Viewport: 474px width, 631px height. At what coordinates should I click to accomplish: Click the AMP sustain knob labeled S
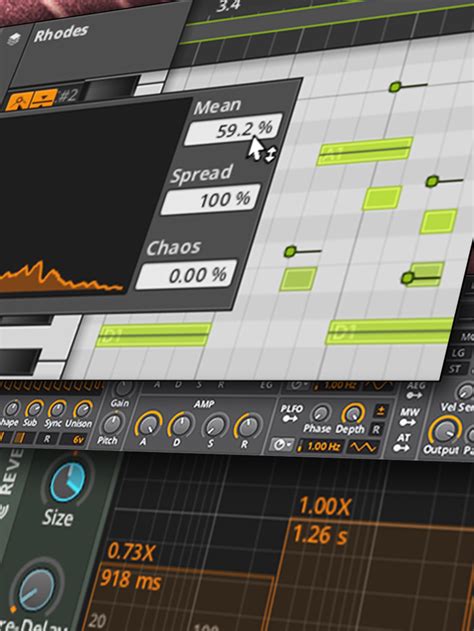coord(215,426)
